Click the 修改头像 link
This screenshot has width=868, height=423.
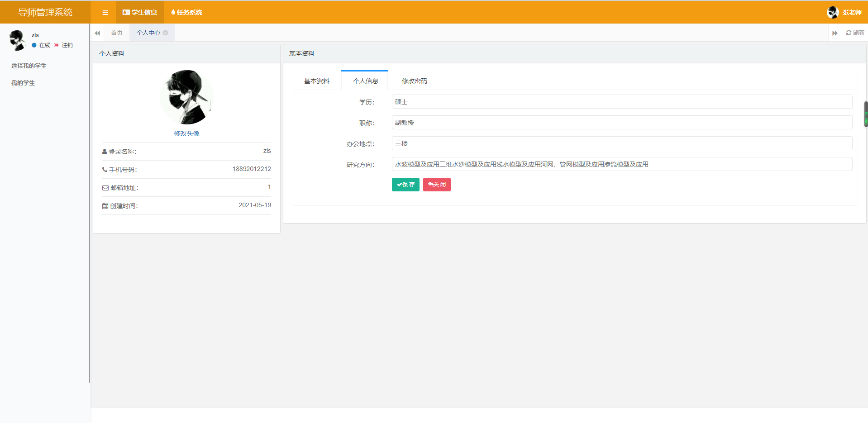[x=186, y=133]
